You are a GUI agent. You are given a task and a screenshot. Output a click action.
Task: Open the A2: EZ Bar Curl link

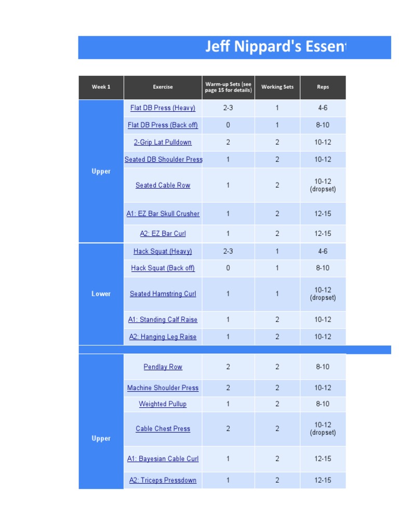pyautogui.click(x=163, y=234)
